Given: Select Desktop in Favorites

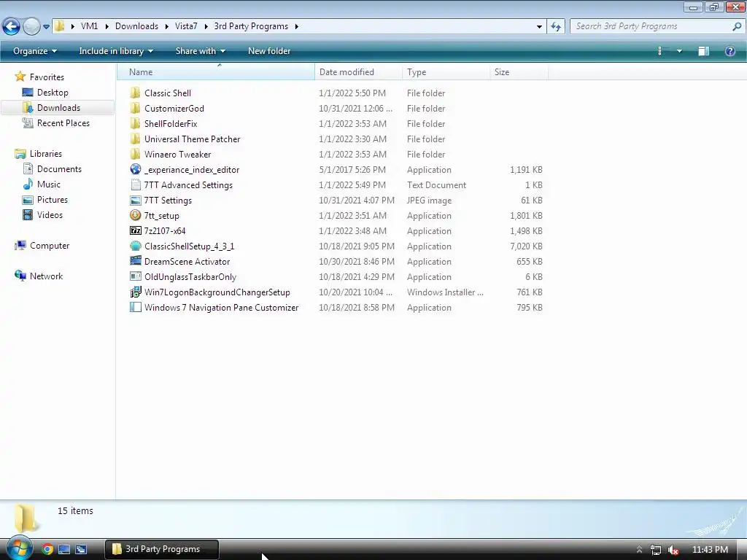Looking at the screenshot, I should coord(53,93).
